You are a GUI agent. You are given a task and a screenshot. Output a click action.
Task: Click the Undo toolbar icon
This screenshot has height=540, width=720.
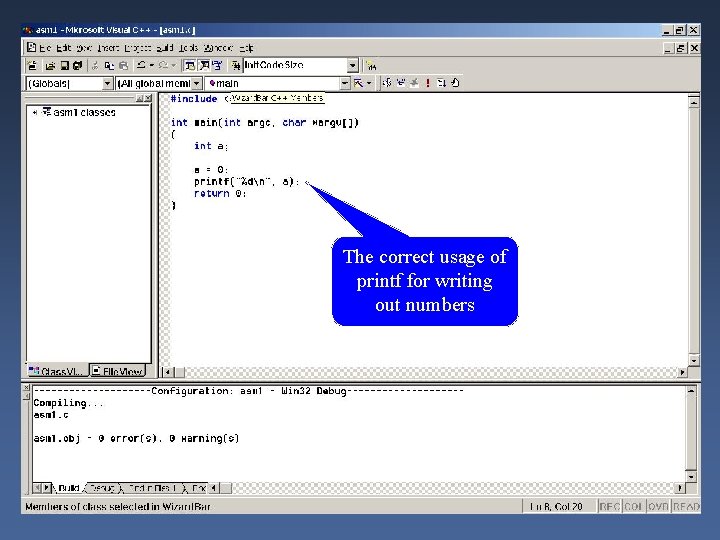pos(141,66)
